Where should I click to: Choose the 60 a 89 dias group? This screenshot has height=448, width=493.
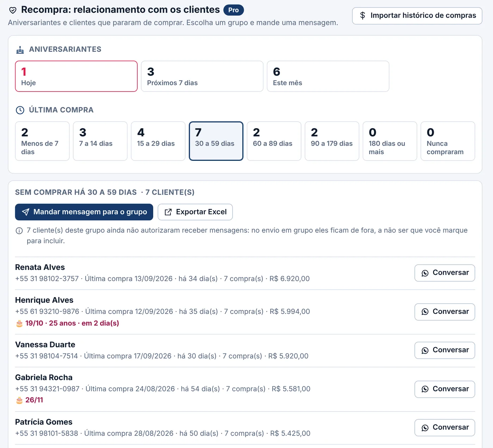[274, 141]
